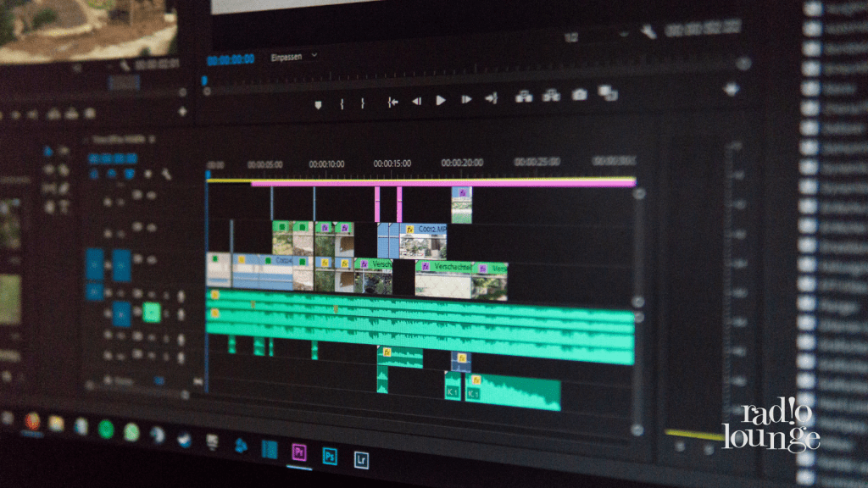Step back one frame
This screenshot has height=488, width=868.
pos(416,101)
